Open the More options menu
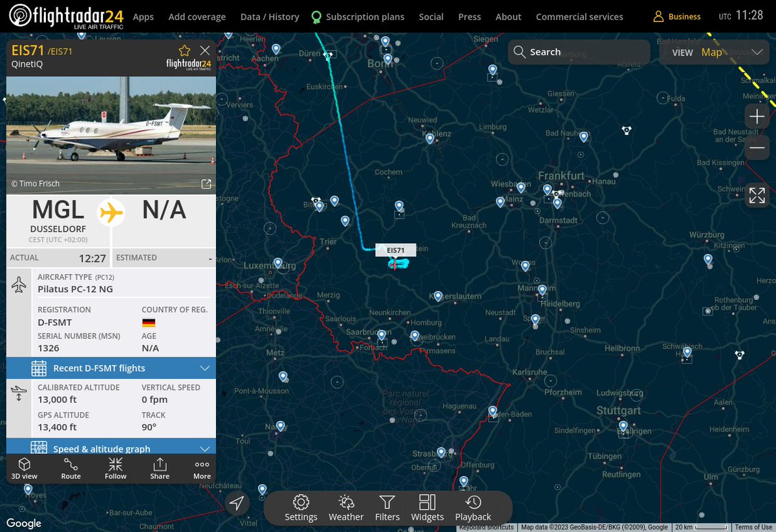The image size is (776, 532). [202, 468]
